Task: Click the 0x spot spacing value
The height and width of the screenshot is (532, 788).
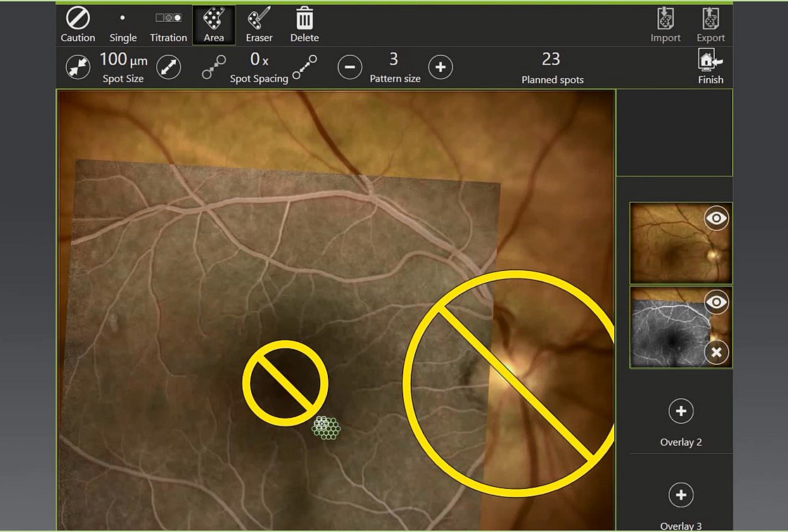Action: click(x=259, y=60)
